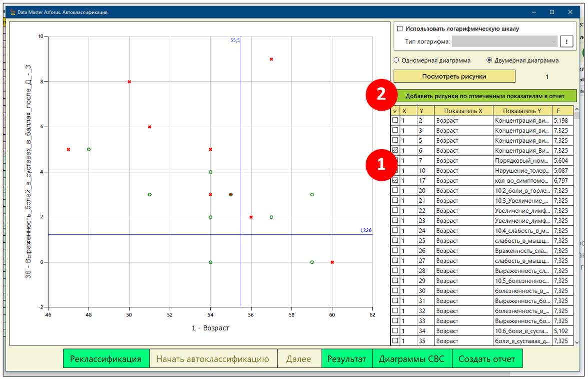Check the row with Y value 20
This screenshot has height=379, width=588.
tap(395, 190)
